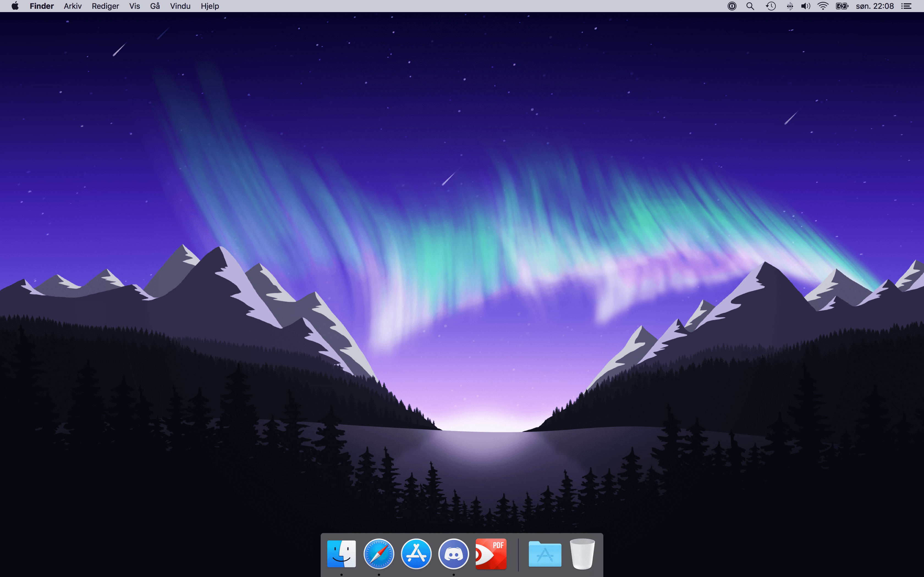
Task: Open the Bluetooth status menu
Action: coord(790,6)
